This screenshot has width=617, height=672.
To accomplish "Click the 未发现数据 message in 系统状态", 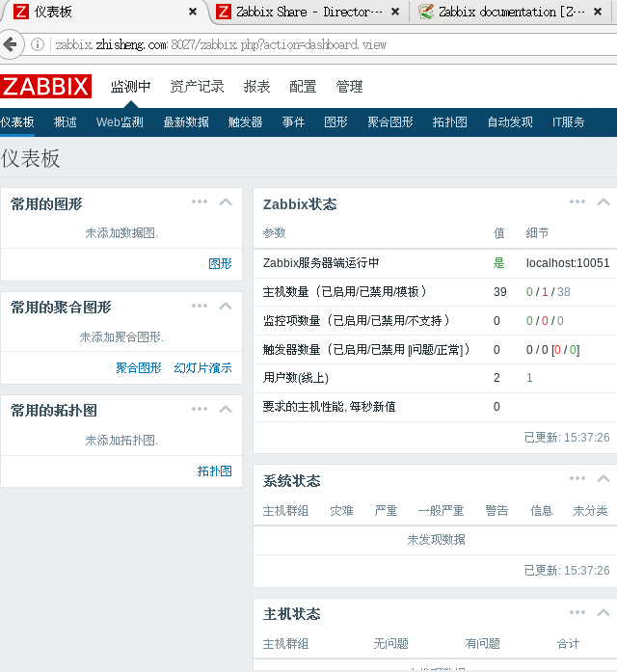I will pos(436,540).
